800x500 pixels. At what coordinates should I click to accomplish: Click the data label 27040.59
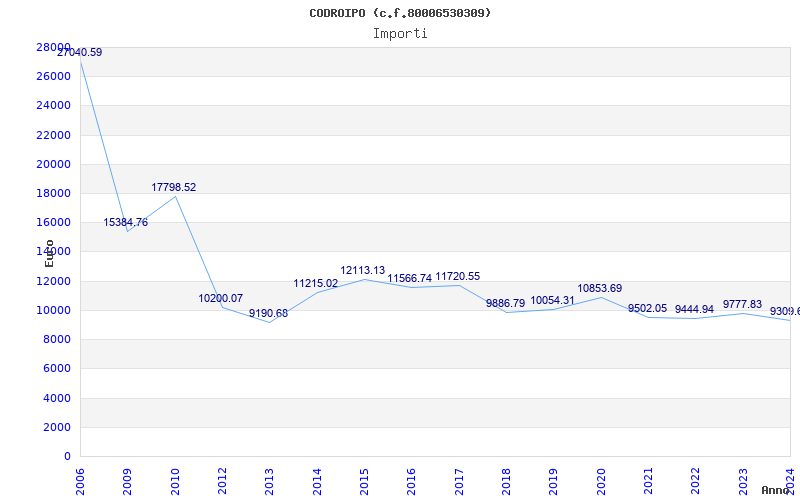(x=80, y=53)
